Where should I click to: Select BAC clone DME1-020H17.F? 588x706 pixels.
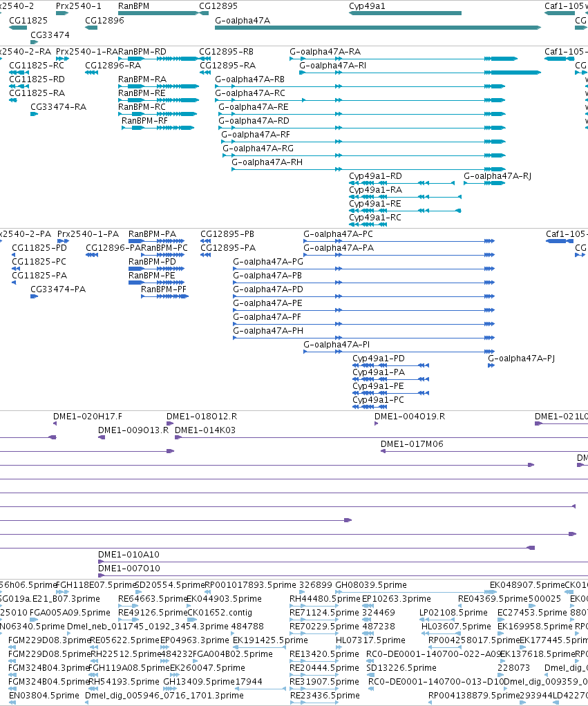[88, 417]
